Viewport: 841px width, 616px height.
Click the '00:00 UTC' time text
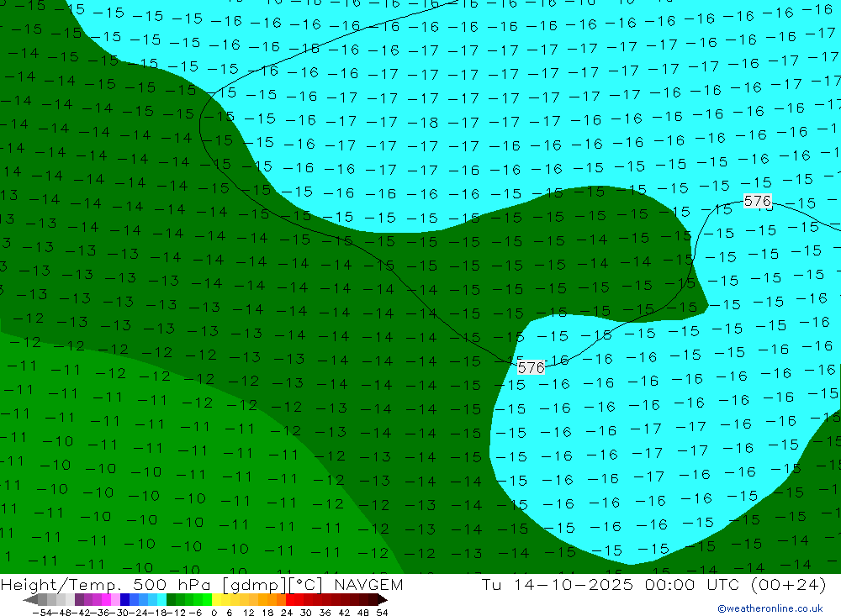tap(692, 584)
